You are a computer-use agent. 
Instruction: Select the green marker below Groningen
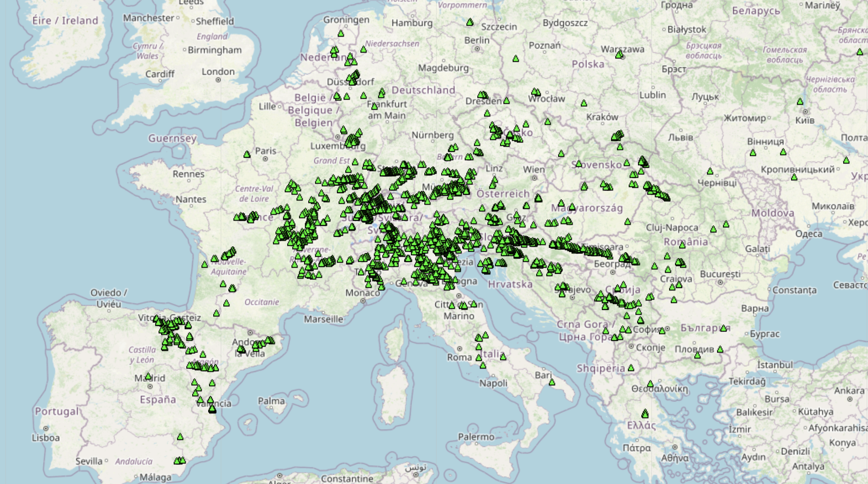(341, 33)
